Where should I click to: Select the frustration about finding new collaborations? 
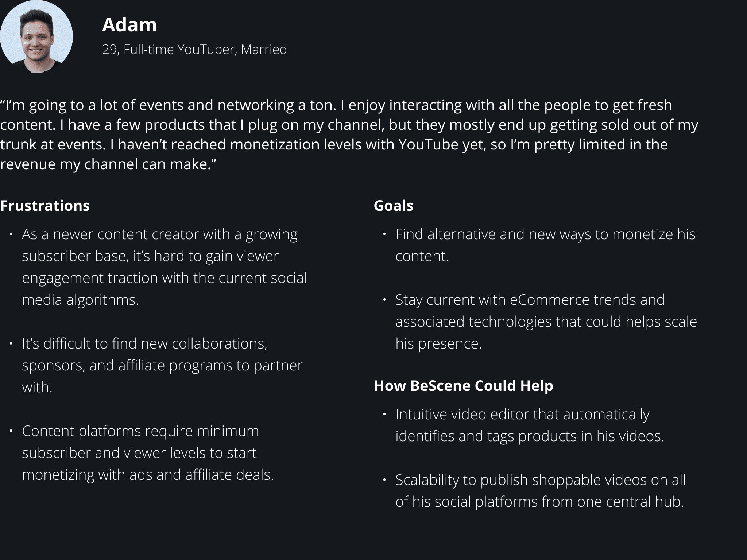click(162, 365)
